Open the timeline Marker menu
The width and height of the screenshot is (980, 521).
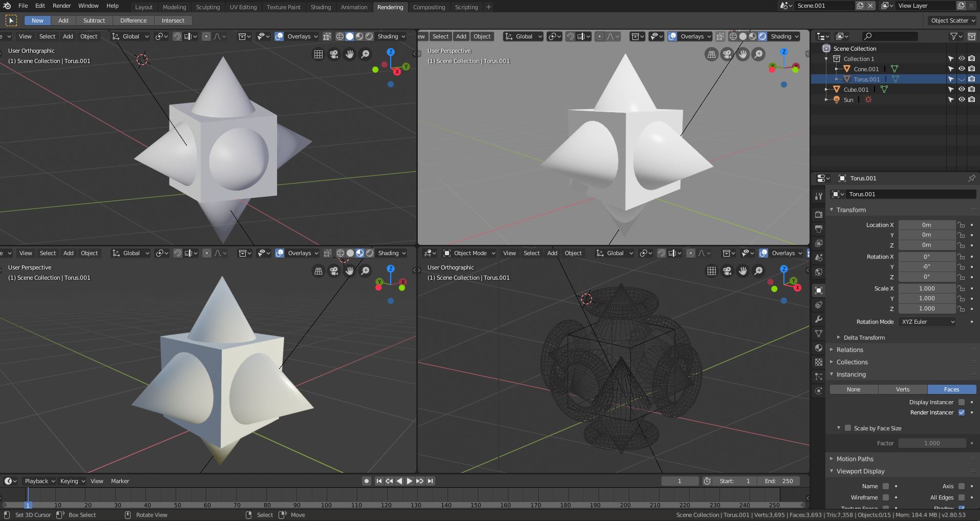pyautogui.click(x=120, y=481)
